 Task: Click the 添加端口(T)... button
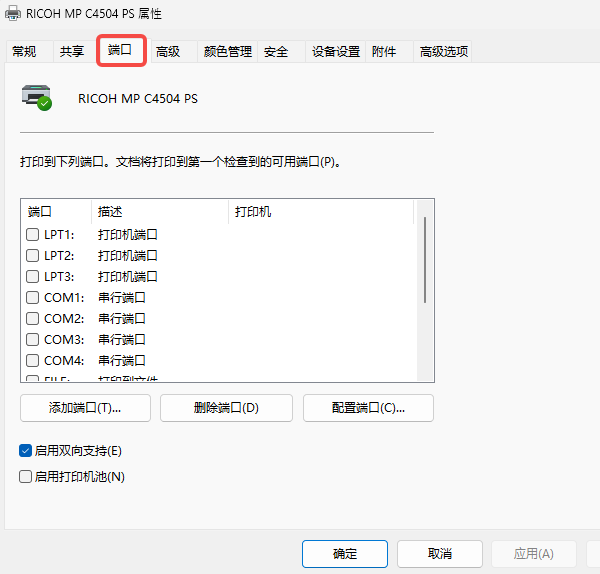tap(85, 408)
